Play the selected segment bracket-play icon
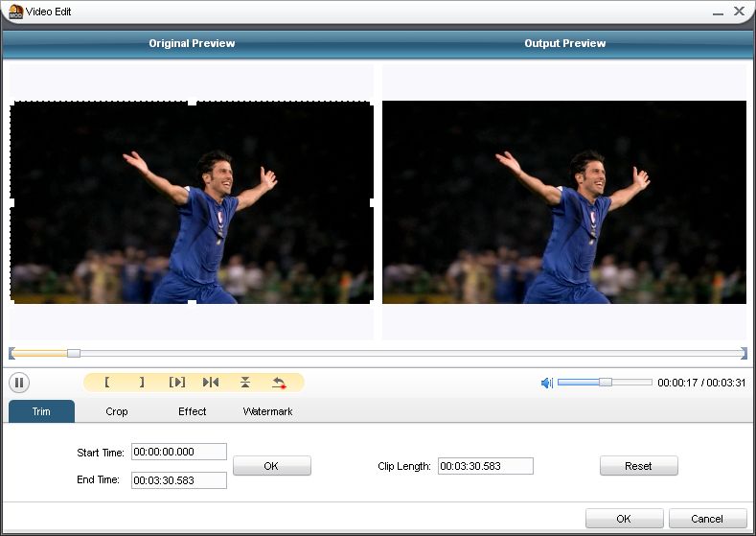756x536 pixels. [177, 383]
